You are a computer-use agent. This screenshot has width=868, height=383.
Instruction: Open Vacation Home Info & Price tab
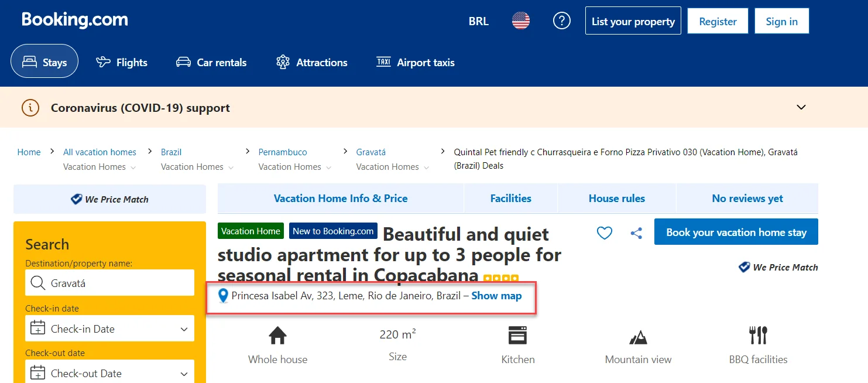point(341,199)
